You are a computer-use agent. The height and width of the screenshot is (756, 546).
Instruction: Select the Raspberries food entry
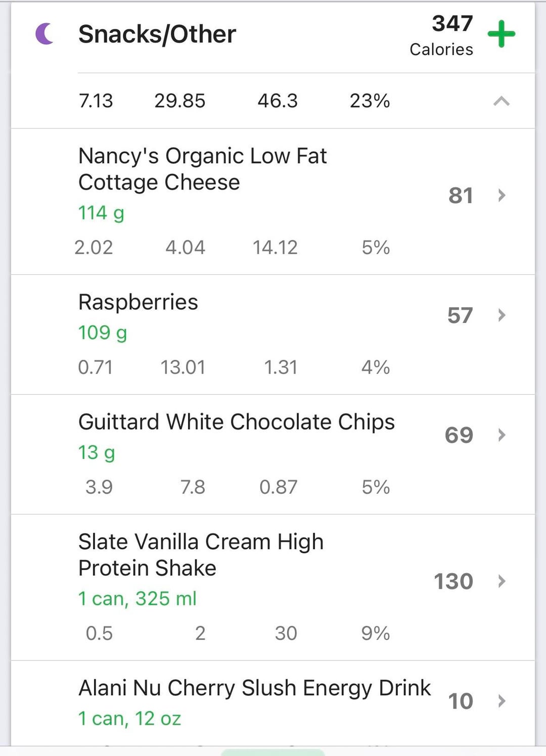point(138,302)
